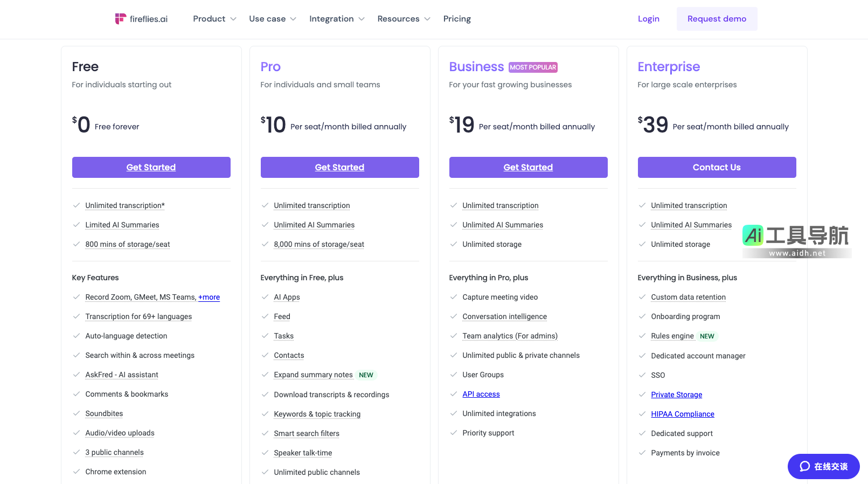868x484 pixels.
Task: Click Contact Us in the Enterprise plan
Action: pyautogui.click(x=717, y=167)
